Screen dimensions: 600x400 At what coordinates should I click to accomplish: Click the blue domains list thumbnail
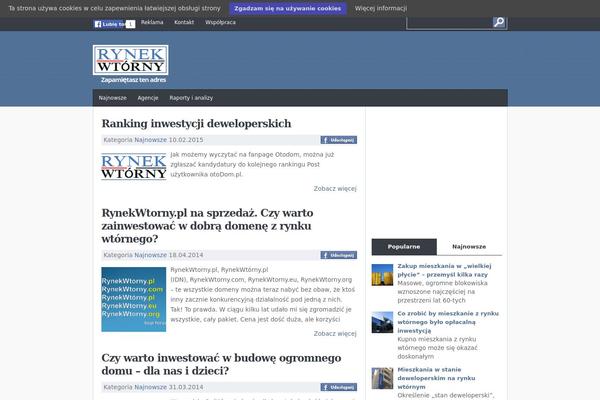click(x=134, y=299)
